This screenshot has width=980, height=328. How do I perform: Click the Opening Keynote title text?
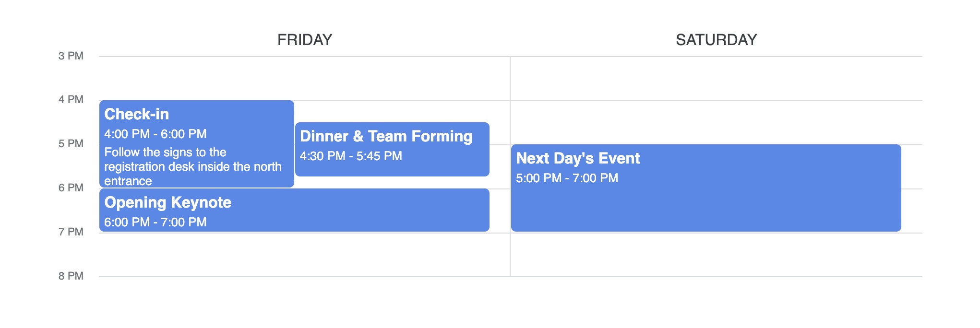pos(168,202)
